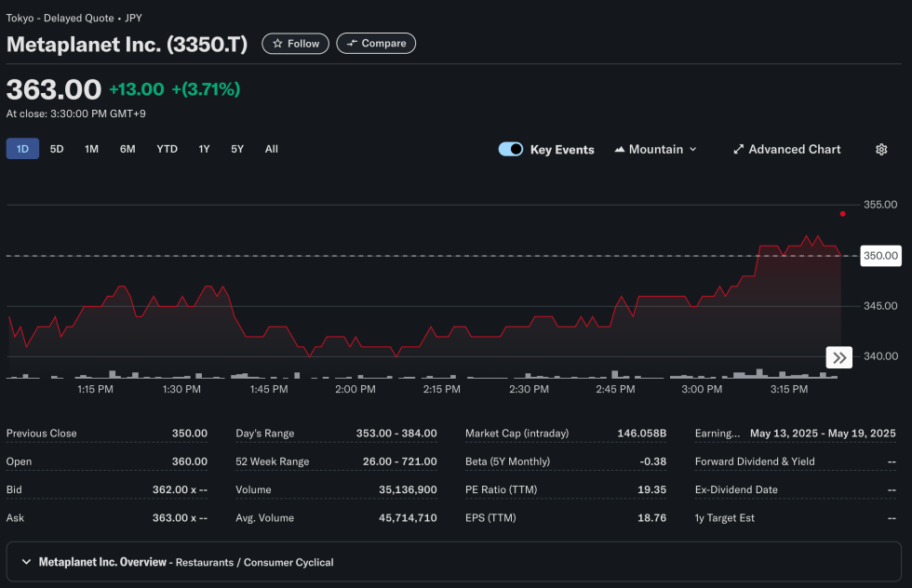Click the Earnings date label
The height and width of the screenshot is (588, 912).
[717, 434]
